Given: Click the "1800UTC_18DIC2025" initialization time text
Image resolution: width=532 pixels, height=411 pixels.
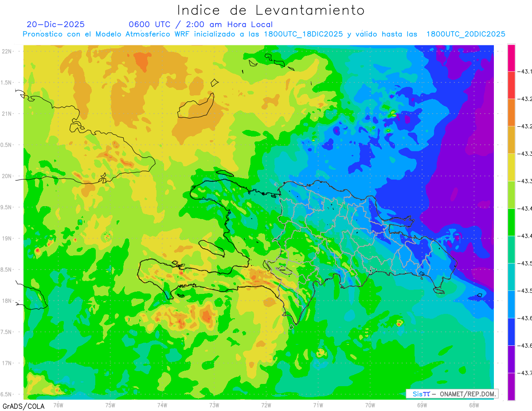Looking at the screenshot, I should click(x=303, y=34).
